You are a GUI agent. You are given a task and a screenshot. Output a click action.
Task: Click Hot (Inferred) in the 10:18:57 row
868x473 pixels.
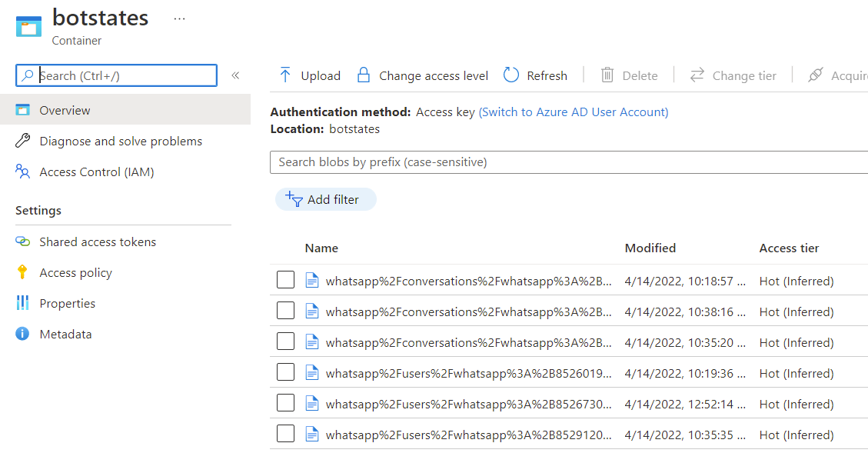796,281
